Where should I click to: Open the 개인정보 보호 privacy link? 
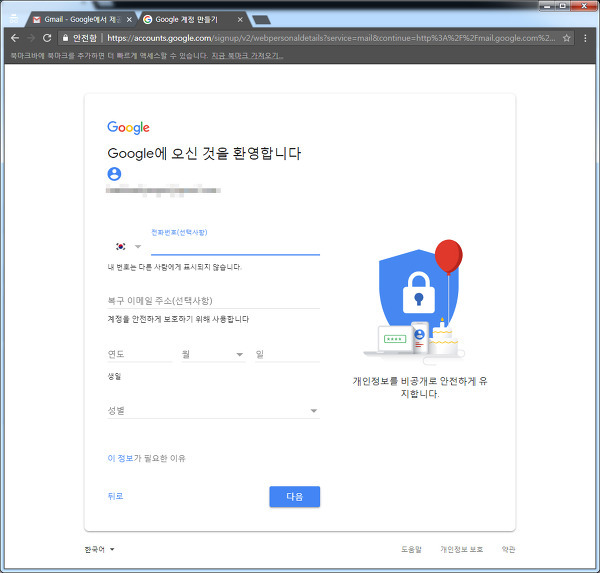(x=461, y=550)
